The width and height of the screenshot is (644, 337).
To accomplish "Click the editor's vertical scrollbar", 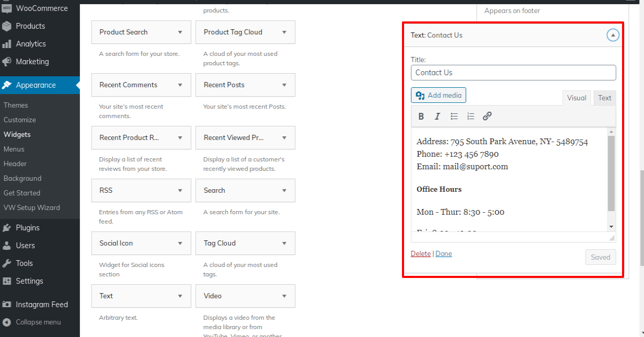I will point(611,173).
